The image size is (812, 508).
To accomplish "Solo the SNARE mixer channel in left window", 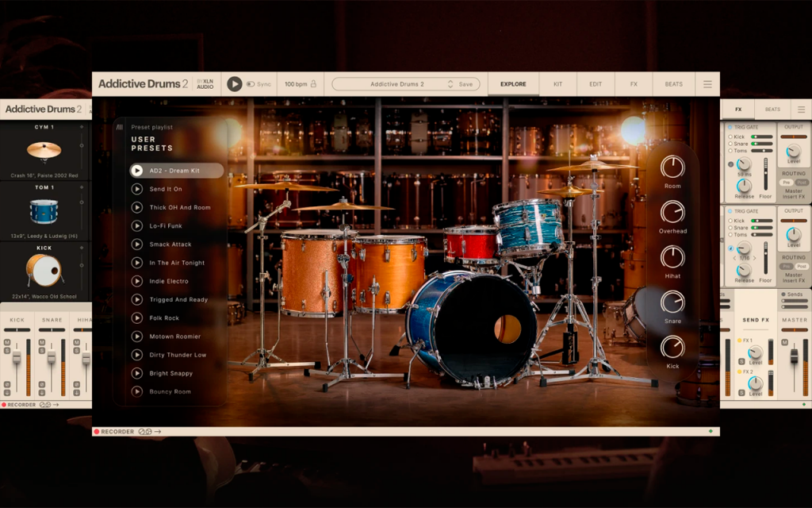I will pyautogui.click(x=42, y=350).
